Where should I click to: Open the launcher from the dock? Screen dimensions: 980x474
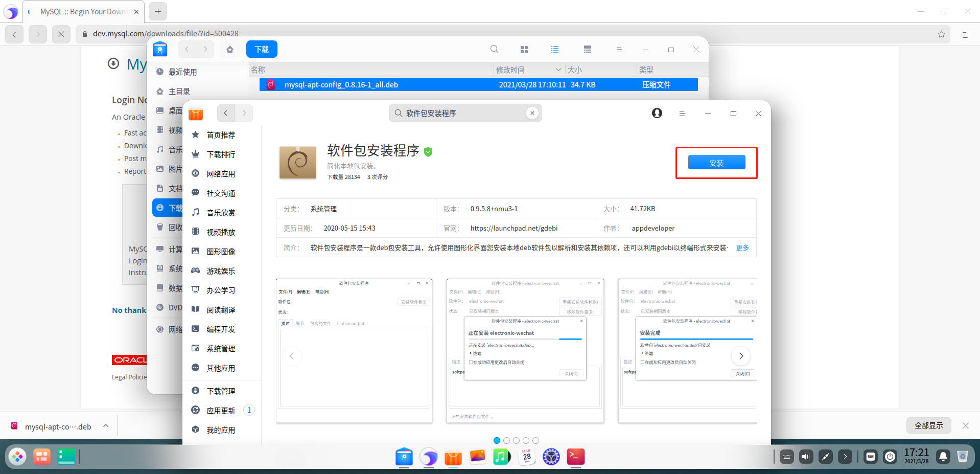[x=17, y=456]
